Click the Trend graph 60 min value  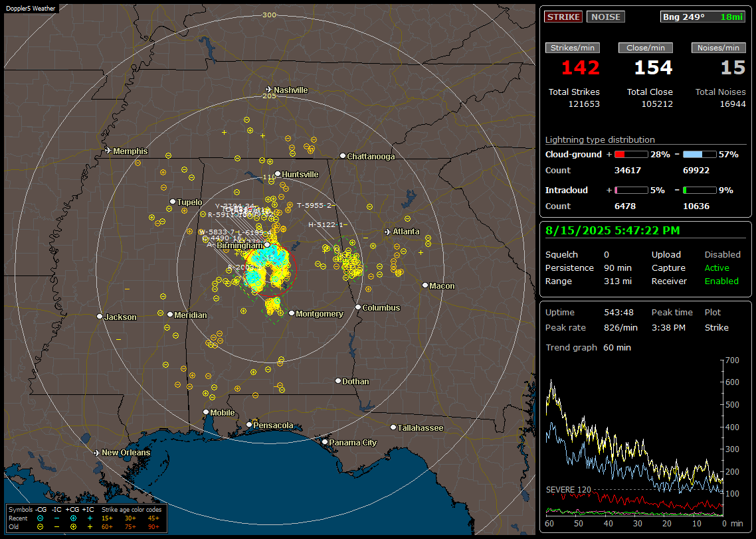pos(617,348)
